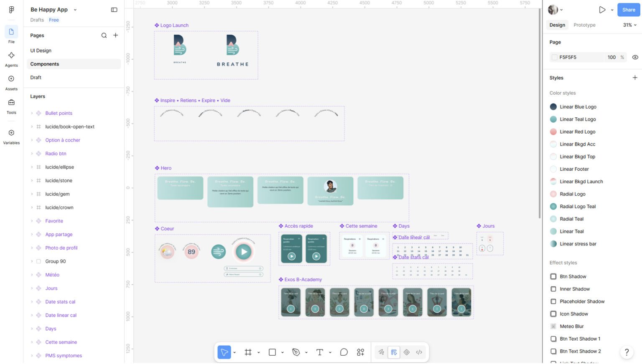Open the Figma main menu icon
The width and height of the screenshot is (642, 364).
(x=11, y=10)
